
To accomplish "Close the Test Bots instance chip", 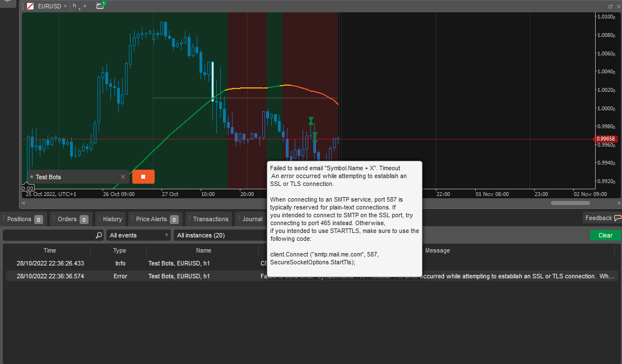I will [123, 177].
